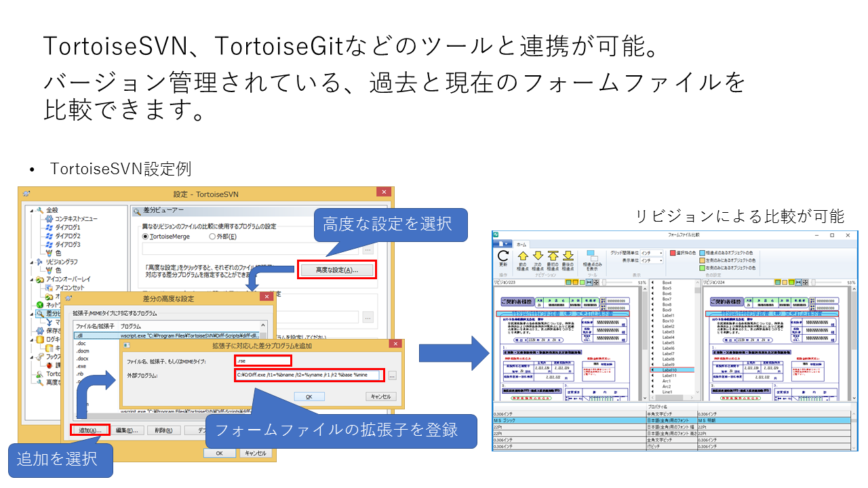Screen dimensions: 868x488
Task: Go to previous difference (前の相違点)
Action: click(x=523, y=256)
